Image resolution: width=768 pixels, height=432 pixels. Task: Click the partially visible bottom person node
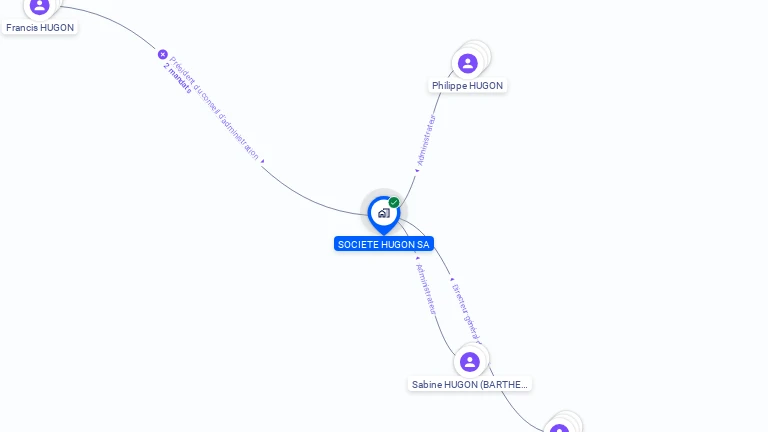coord(559,428)
